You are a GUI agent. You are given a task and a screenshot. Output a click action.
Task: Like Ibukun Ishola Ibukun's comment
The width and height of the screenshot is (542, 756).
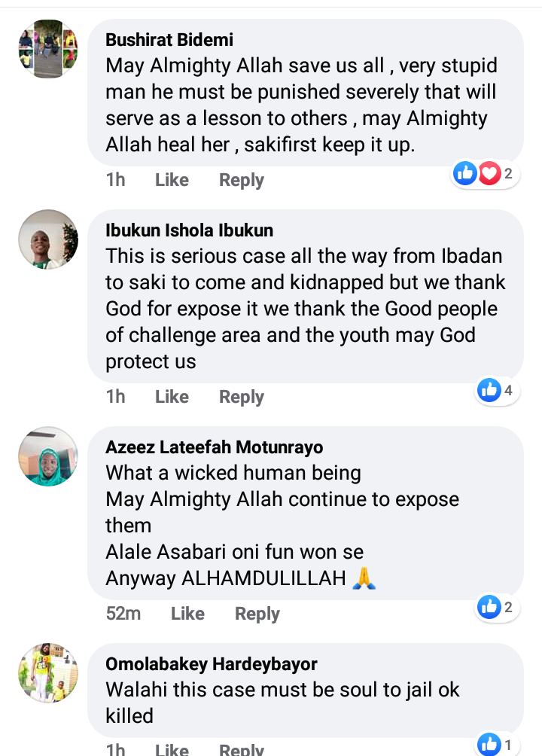[172, 397]
